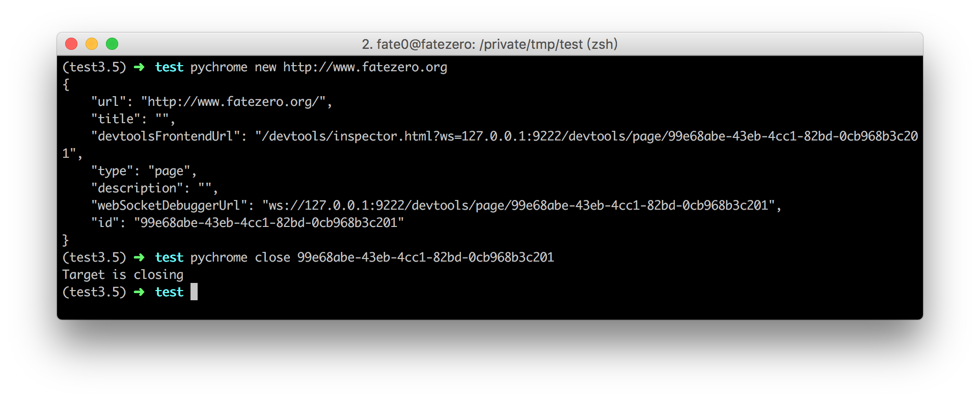This screenshot has height=401, width=980.
Task: Click the opening brace of the JSON output
Action: 65,84
